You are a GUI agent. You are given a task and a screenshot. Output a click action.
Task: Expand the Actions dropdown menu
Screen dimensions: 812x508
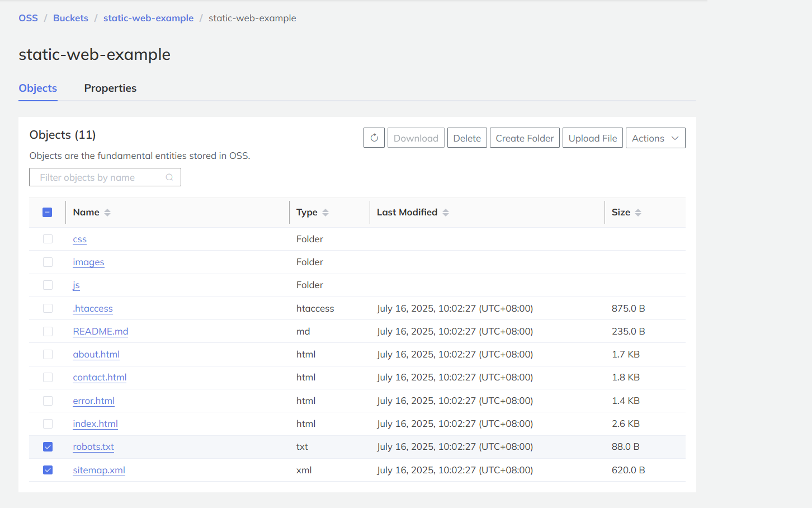655,138
